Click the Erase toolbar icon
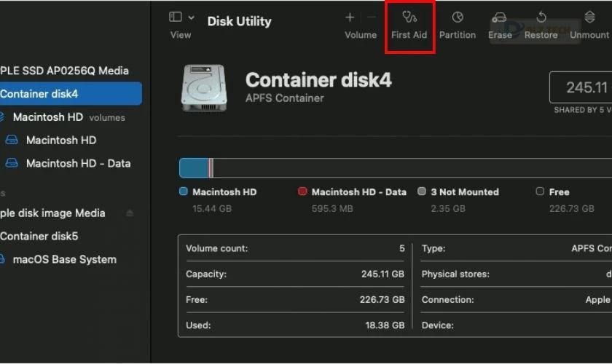612x364 pixels. tap(499, 17)
